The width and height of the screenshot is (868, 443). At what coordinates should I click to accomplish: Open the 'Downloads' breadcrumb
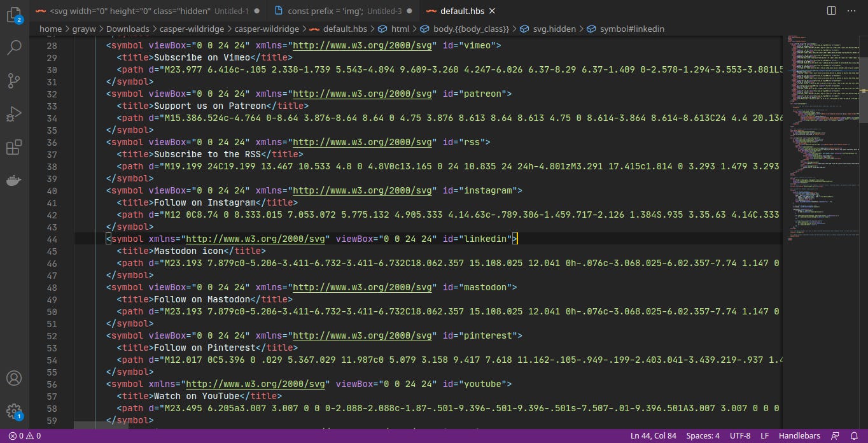(x=127, y=29)
